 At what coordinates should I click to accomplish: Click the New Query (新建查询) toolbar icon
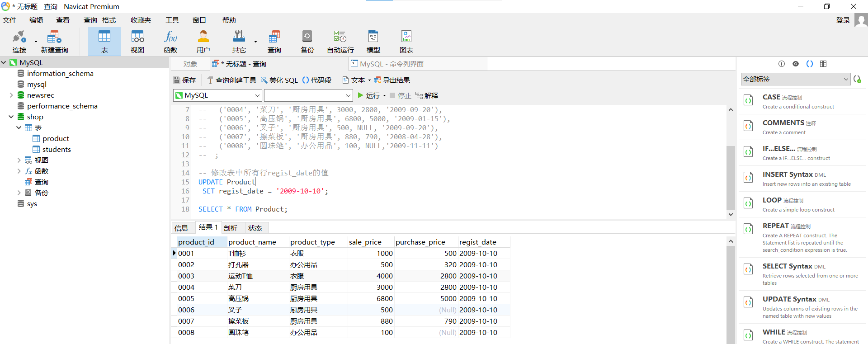click(x=54, y=42)
